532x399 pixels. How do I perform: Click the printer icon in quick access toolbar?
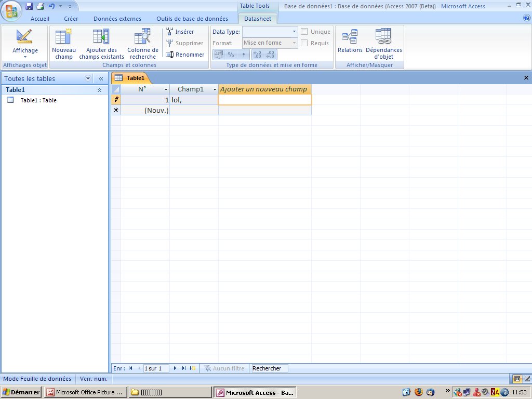(41, 6)
